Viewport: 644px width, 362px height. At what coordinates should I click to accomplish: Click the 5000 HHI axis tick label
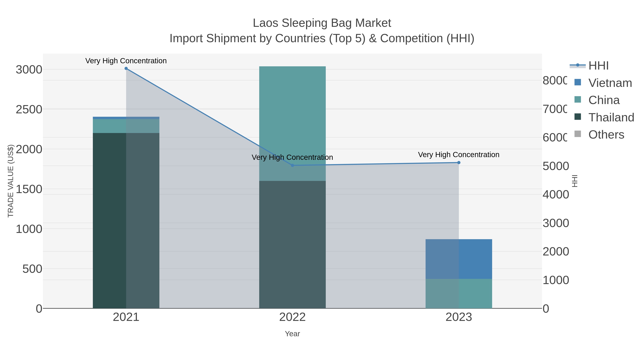tap(556, 166)
